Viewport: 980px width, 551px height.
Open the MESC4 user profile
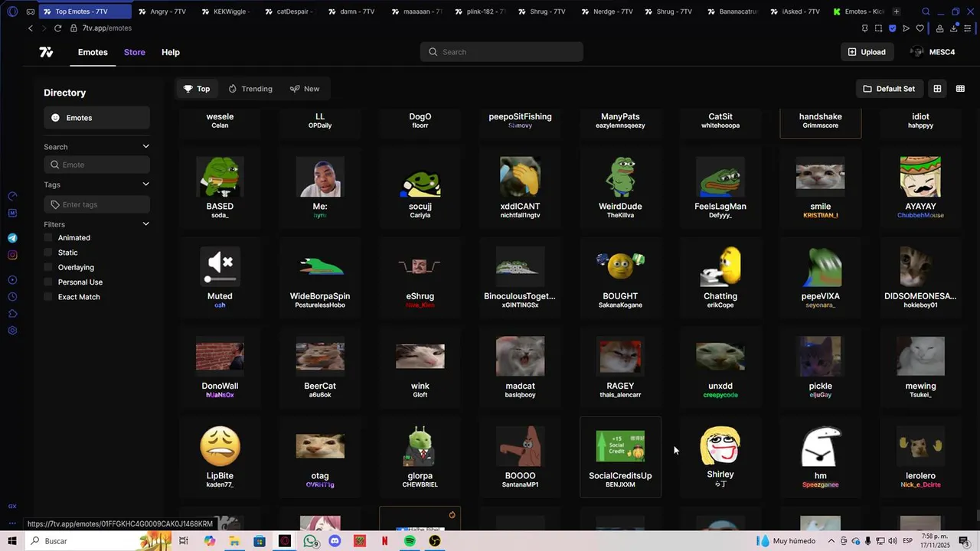(933, 52)
